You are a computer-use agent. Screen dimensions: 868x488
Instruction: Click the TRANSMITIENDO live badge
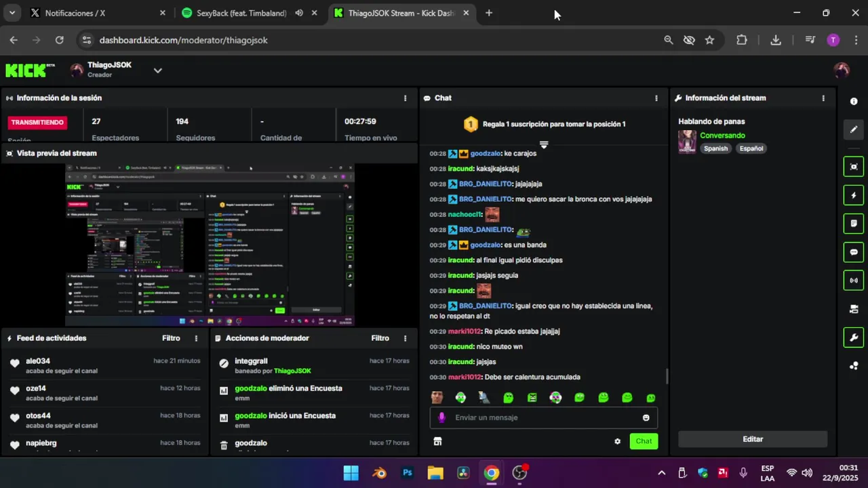point(37,122)
